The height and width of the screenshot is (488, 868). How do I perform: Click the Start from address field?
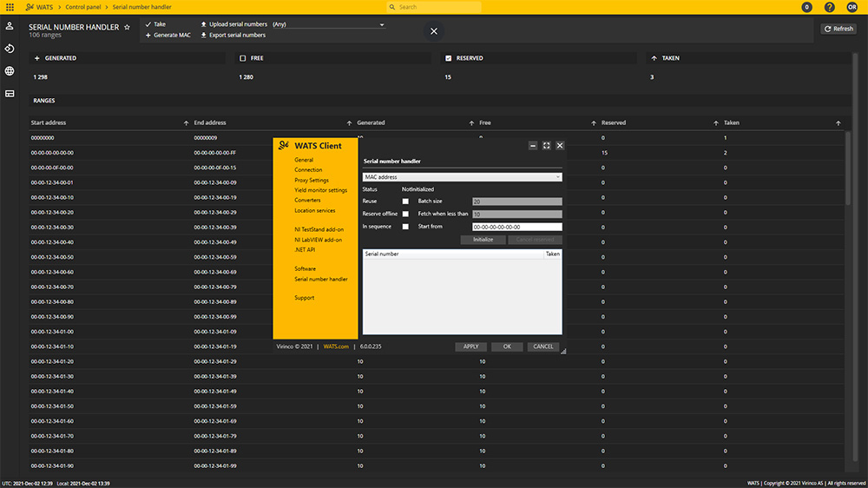[x=516, y=227]
